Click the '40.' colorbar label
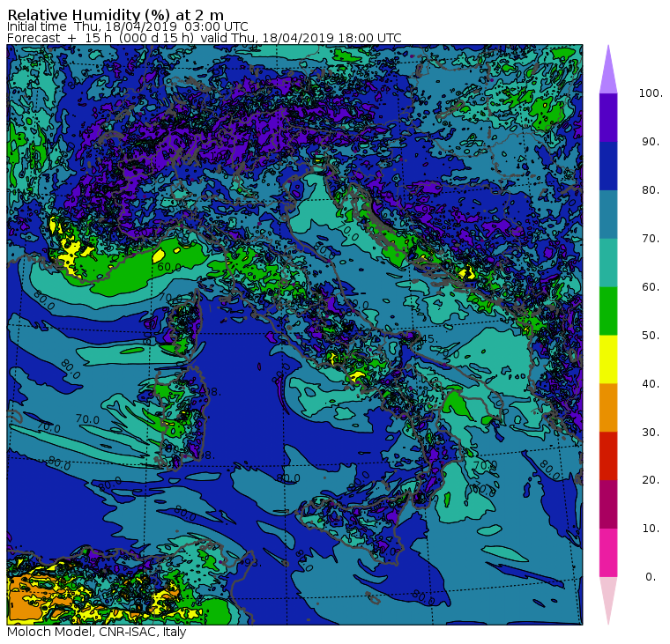 click(651, 383)
